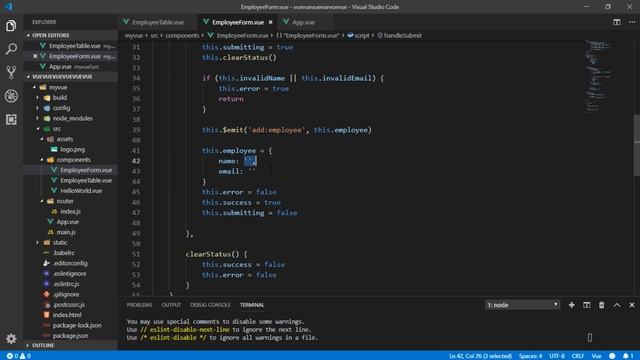Split the editor to the right
Viewport: 640px width, 360px height.
click(617, 22)
